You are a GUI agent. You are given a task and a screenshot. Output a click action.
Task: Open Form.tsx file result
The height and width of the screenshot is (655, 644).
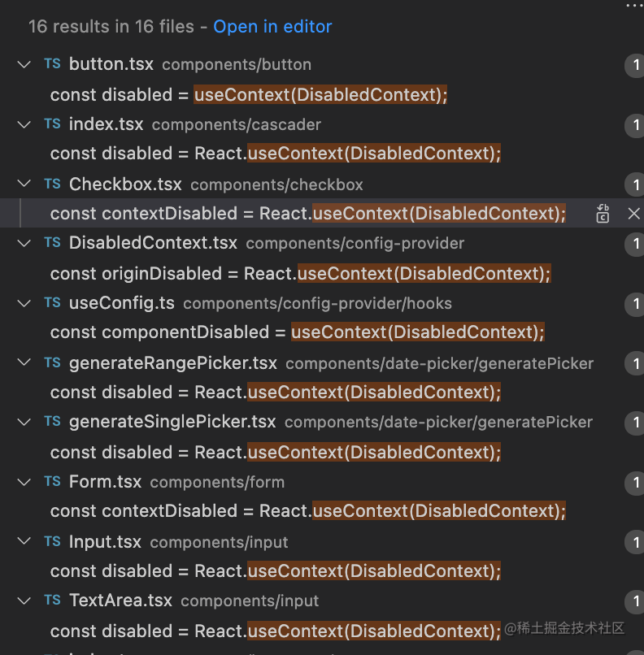[x=106, y=482]
